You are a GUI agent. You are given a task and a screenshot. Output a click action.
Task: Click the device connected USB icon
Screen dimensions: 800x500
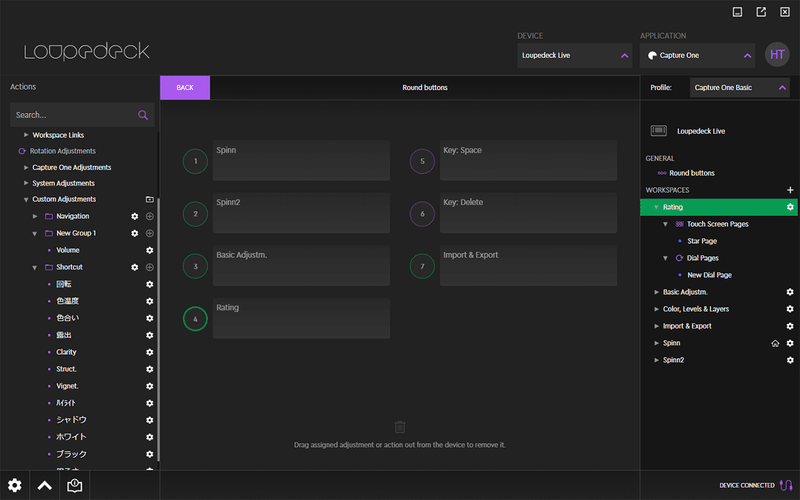(x=786, y=485)
